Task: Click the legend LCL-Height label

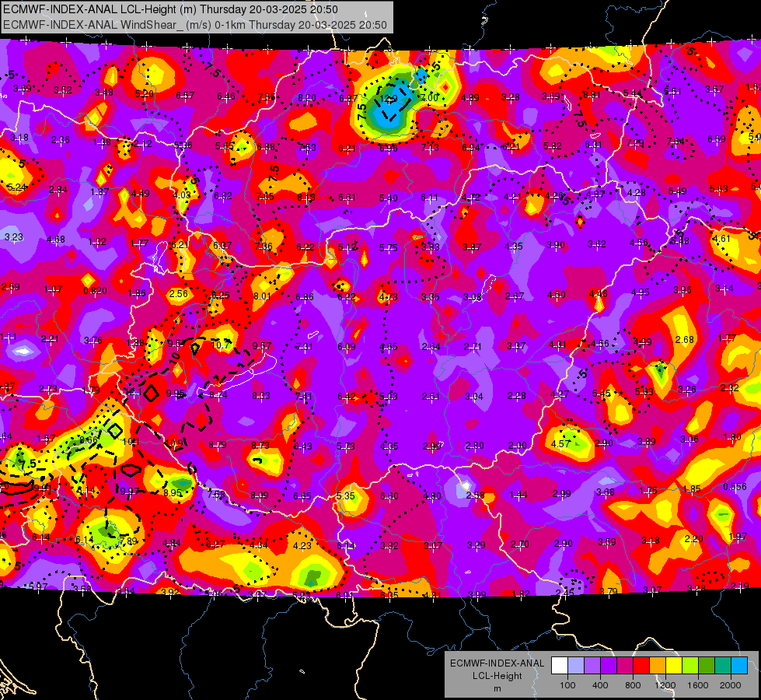Action: click(497, 676)
